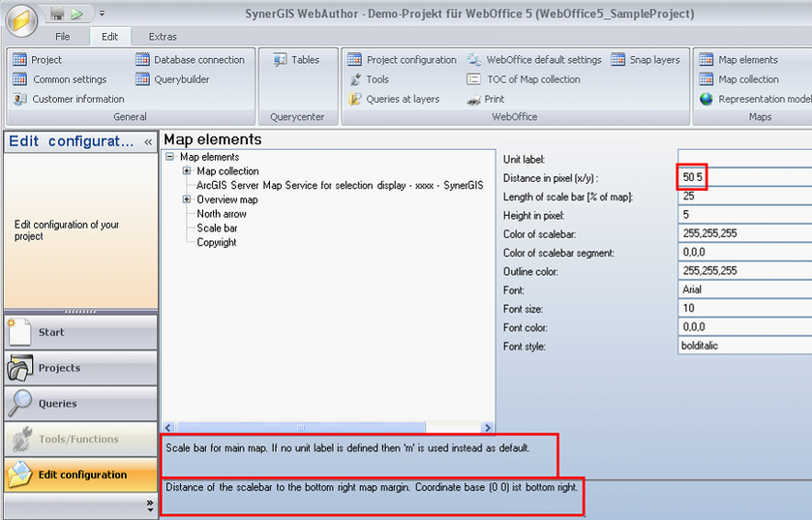Click the Print icon in ribbon
The height and width of the screenshot is (520, 812).
[474, 100]
